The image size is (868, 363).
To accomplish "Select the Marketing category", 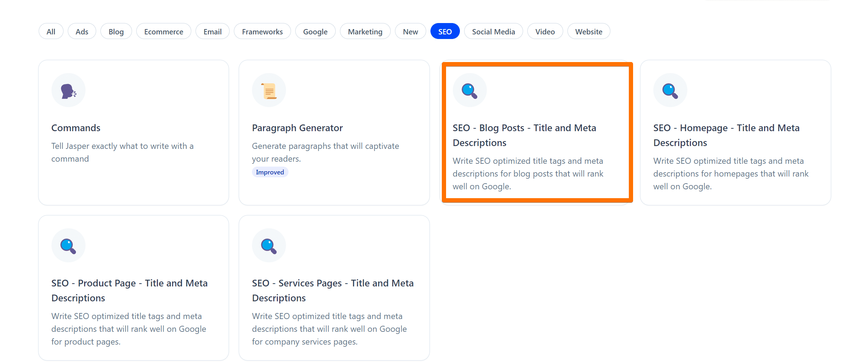I will 365,32.
